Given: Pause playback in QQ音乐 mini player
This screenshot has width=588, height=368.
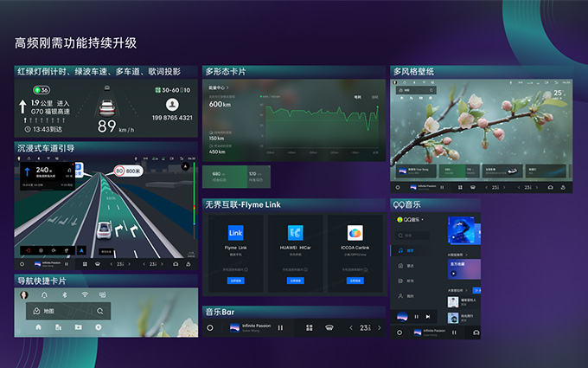Looking at the screenshot, I should coord(416,317).
